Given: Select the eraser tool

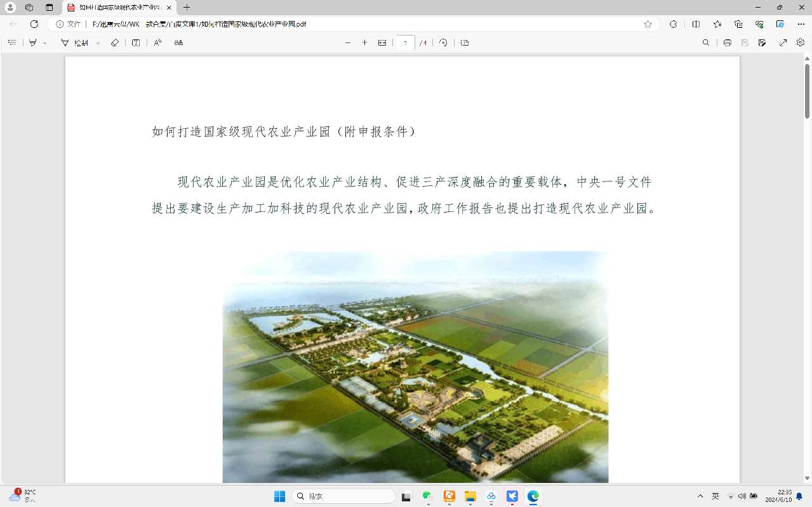Looking at the screenshot, I should point(114,43).
